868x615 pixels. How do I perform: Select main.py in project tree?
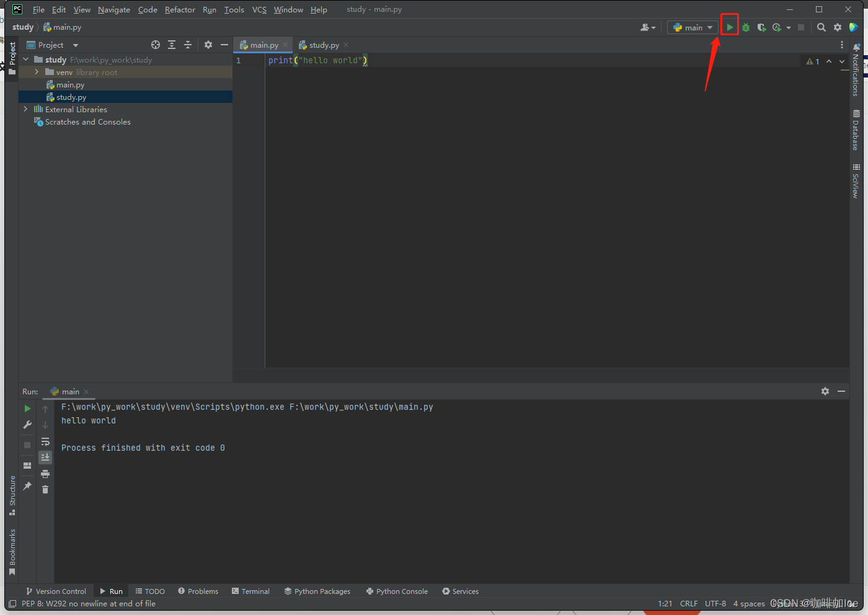(x=125, y=84)
